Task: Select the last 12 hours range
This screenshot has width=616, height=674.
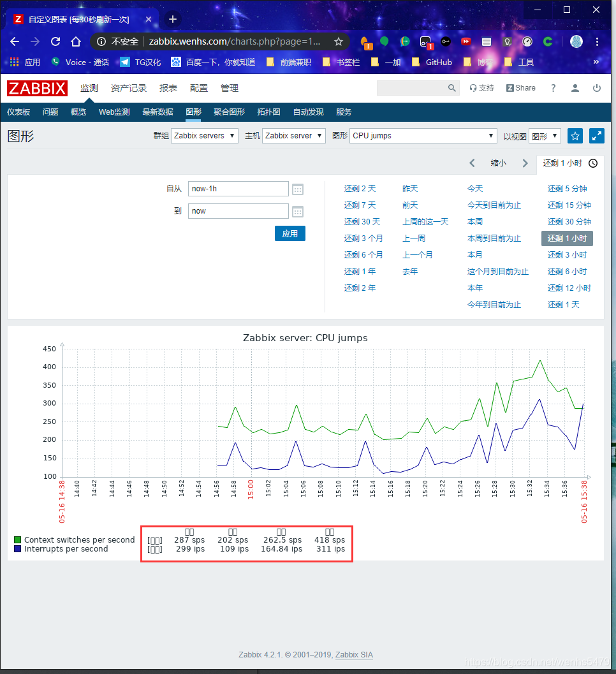Action: point(569,288)
